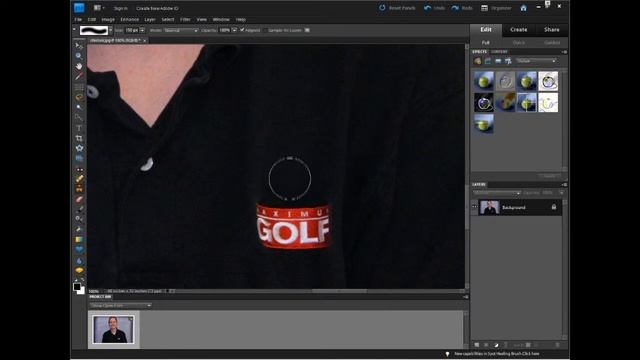Image resolution: width=640 pixels, height=360 pixels.
Task: Select the Sponge tool
Action: (x=79, y=270)
